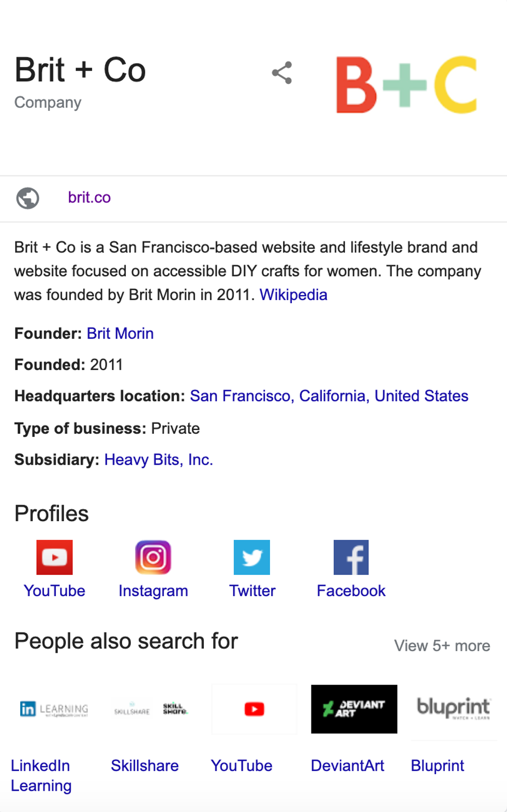Image resolution: width=507 pixels, height=812 pixels.
Task: Open the brit.co website link
Action: pos(89,198)
